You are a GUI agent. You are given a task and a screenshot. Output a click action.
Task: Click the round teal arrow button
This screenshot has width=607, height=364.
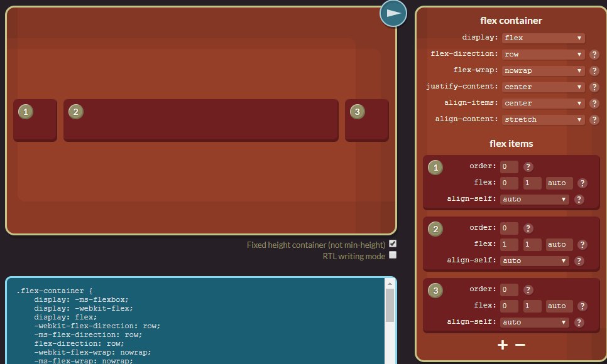coord(393,14)
